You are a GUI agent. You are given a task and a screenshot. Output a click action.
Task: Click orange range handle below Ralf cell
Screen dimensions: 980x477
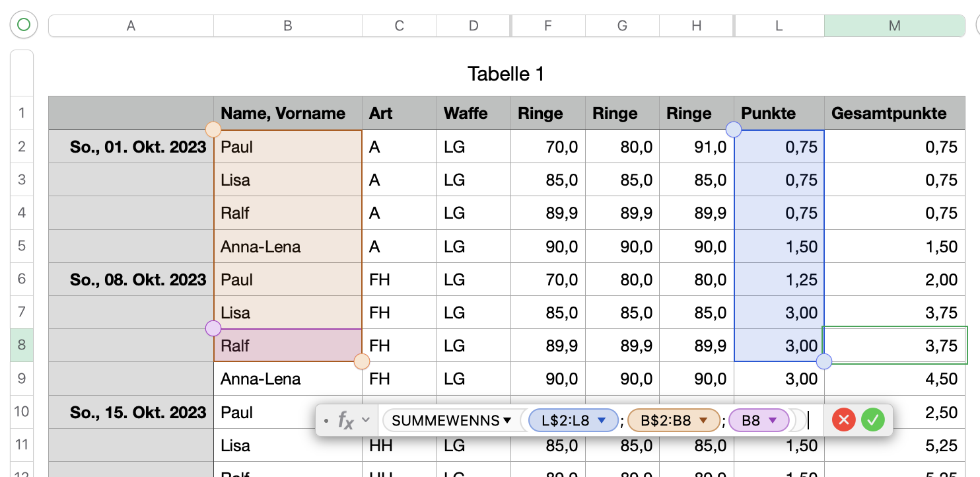point(362,361)
